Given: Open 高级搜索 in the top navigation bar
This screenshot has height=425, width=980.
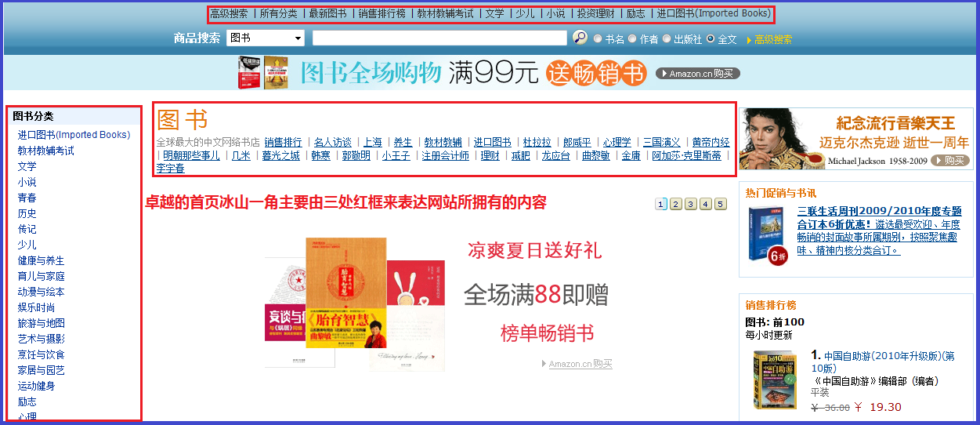Looking at the screenshot, I should [229, 13].
